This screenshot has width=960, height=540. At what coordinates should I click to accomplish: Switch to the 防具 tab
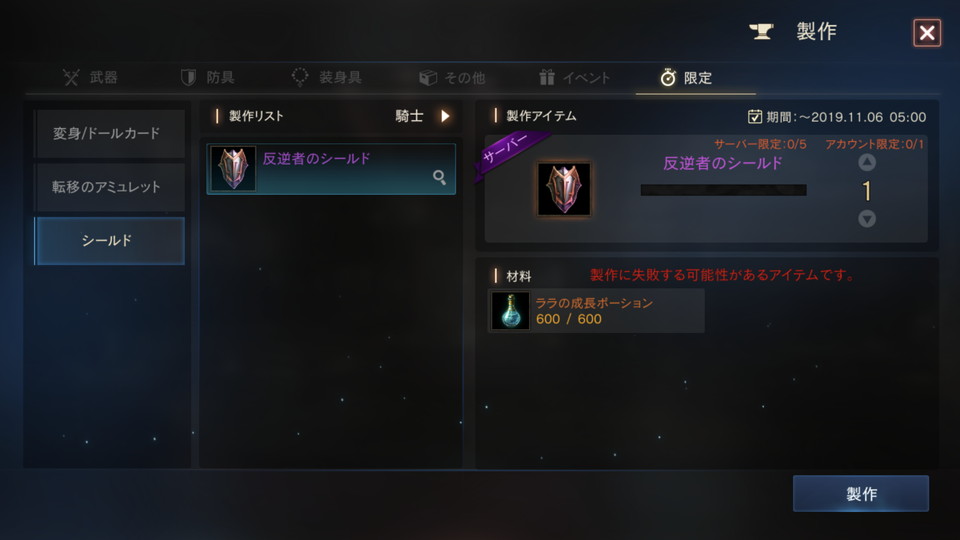coord(208,78)
